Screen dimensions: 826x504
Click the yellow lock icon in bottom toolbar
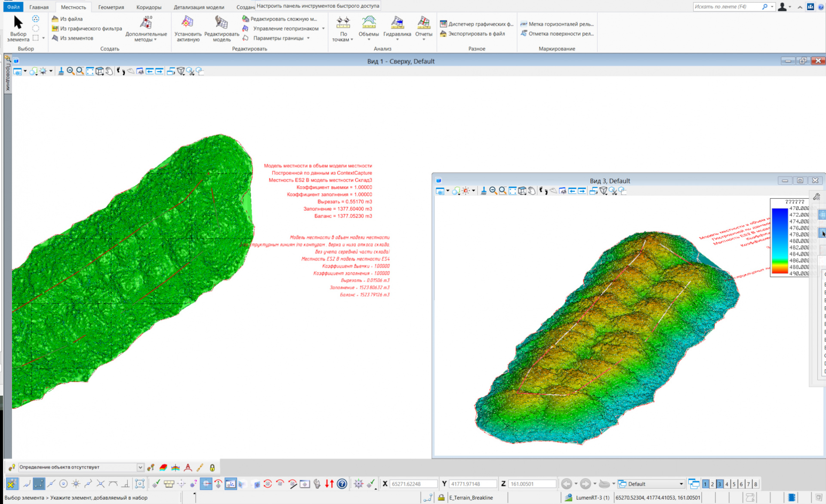pyautogui.click(x=212, y=467)
